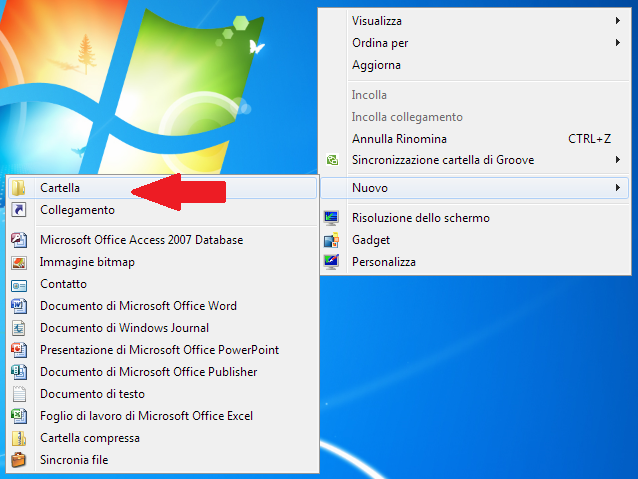
Task: Create a new Cartella
Action: (162, 188)
